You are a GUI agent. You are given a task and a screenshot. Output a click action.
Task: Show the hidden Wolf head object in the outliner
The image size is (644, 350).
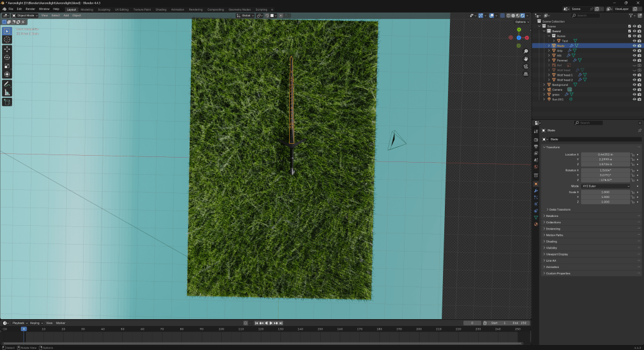[x=634, y=70]
